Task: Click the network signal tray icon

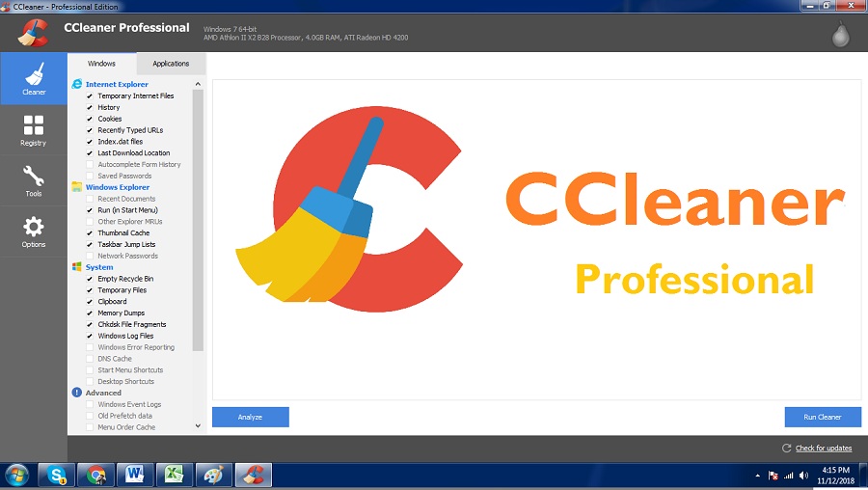Action: pyautogui.click(x=788, y=476)
